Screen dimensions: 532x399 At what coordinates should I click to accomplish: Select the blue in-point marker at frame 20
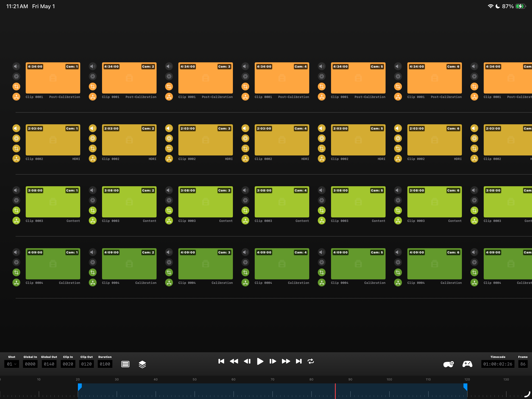(x=80, y=387)
